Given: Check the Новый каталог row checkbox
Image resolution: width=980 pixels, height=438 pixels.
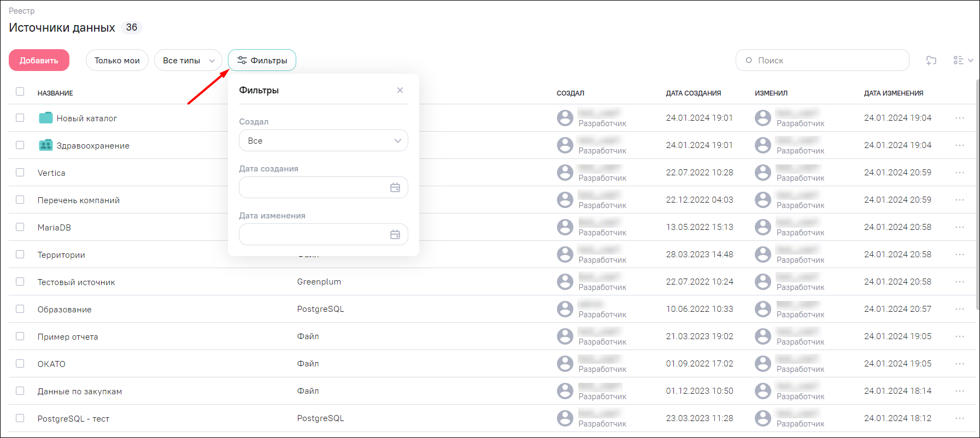Looking at the screenshot, I should pyautogui.click(x=20, y=118).
